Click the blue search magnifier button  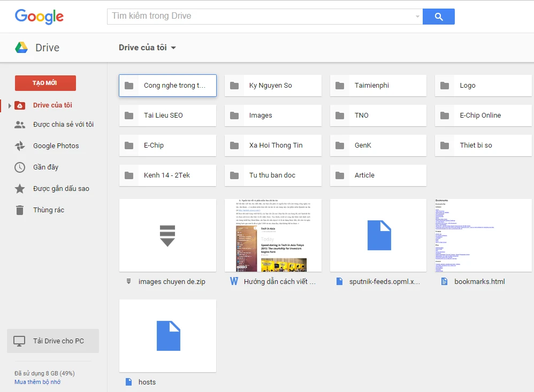click(438, 17)
